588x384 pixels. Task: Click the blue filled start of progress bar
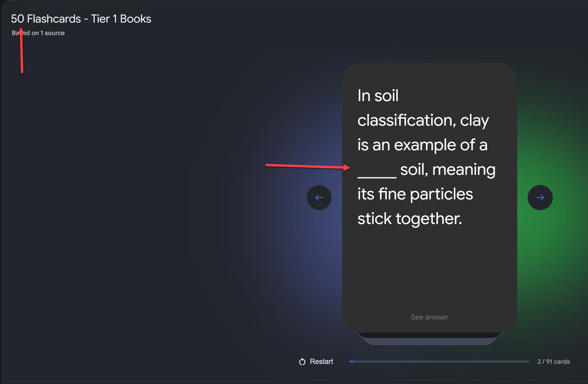click(x=351, y=361)
